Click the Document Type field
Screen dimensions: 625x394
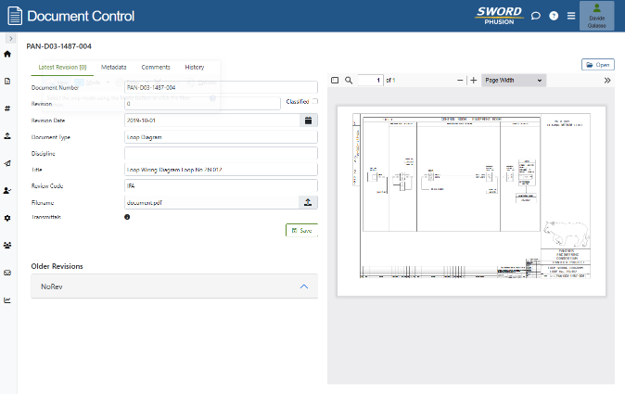[x=221, y=137]
